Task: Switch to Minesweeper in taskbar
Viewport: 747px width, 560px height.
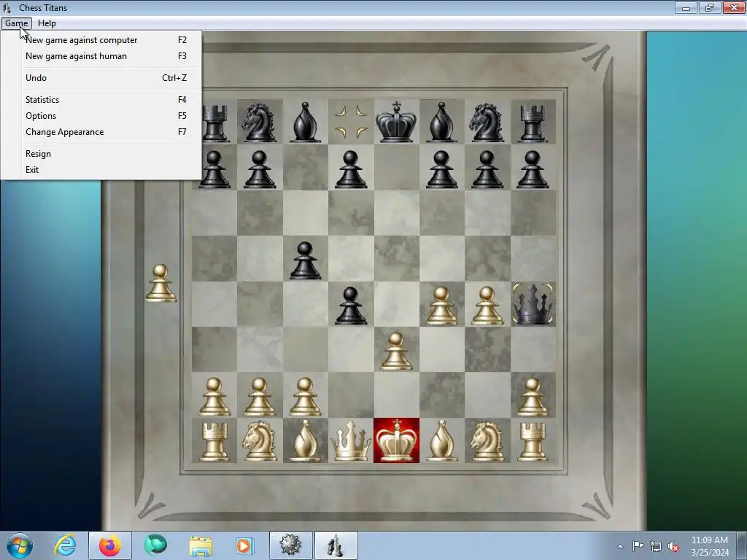Action: tap(290, 545)
